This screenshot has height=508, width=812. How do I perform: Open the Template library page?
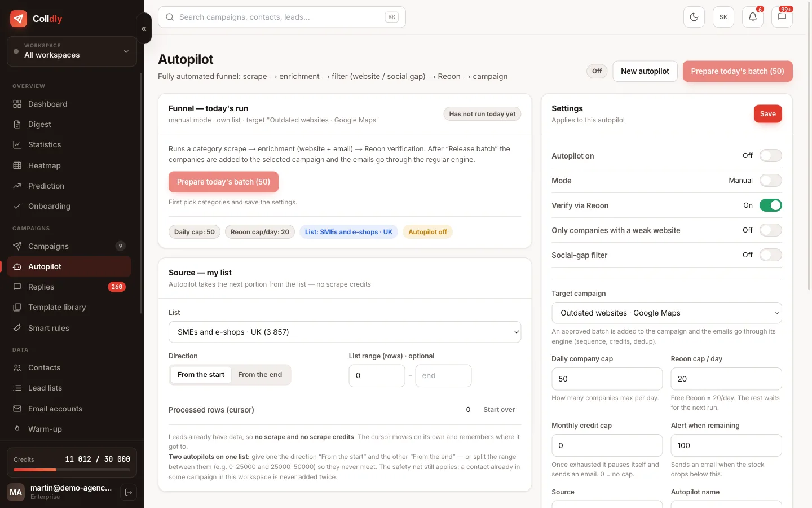click(69, 307)
